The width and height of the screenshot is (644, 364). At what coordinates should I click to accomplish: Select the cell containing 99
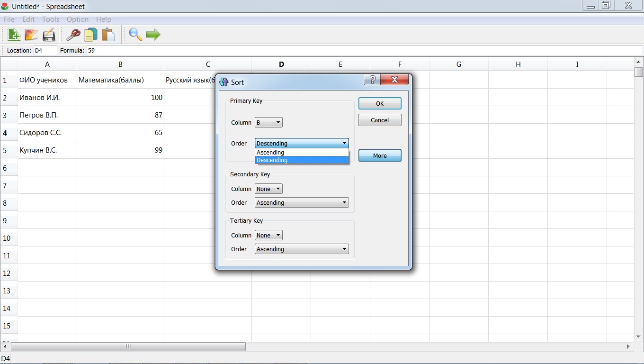point(120,150)
